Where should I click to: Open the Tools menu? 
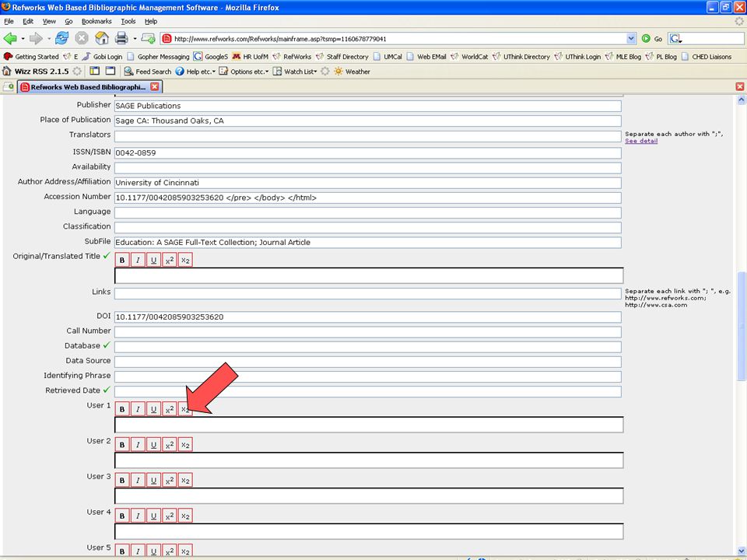[x=128, y=22]
